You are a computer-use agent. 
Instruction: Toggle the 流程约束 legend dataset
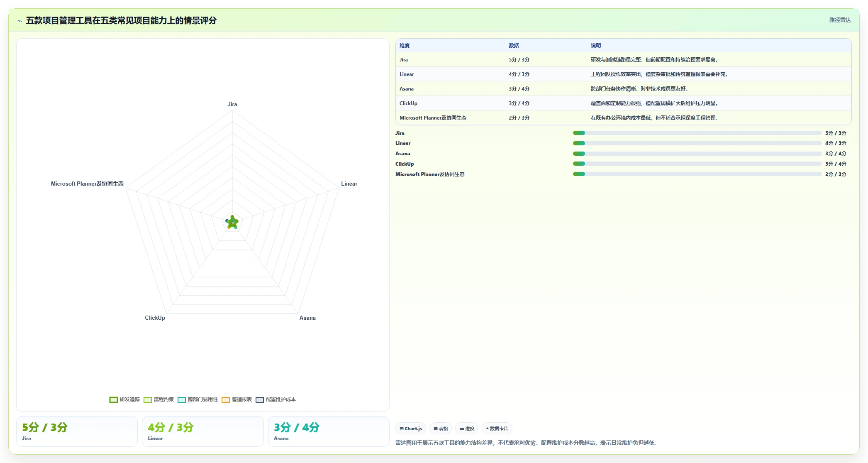158,399
